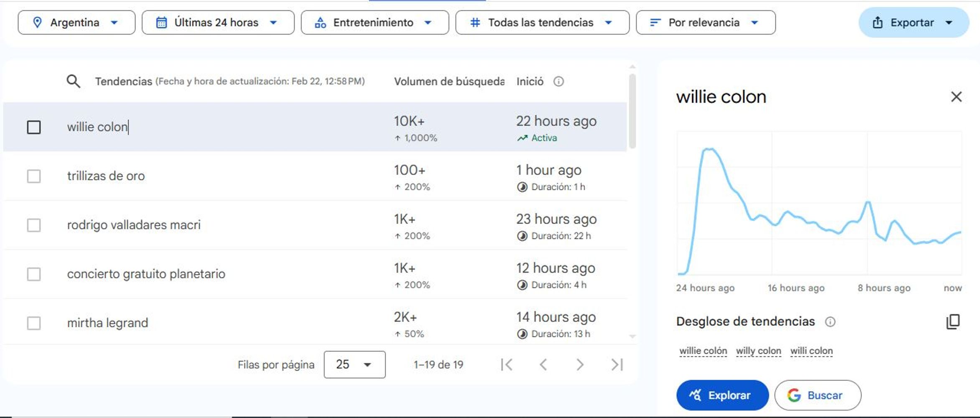980x418 pixels.
Task: Click the Explorar button
Action: point(722,395)
